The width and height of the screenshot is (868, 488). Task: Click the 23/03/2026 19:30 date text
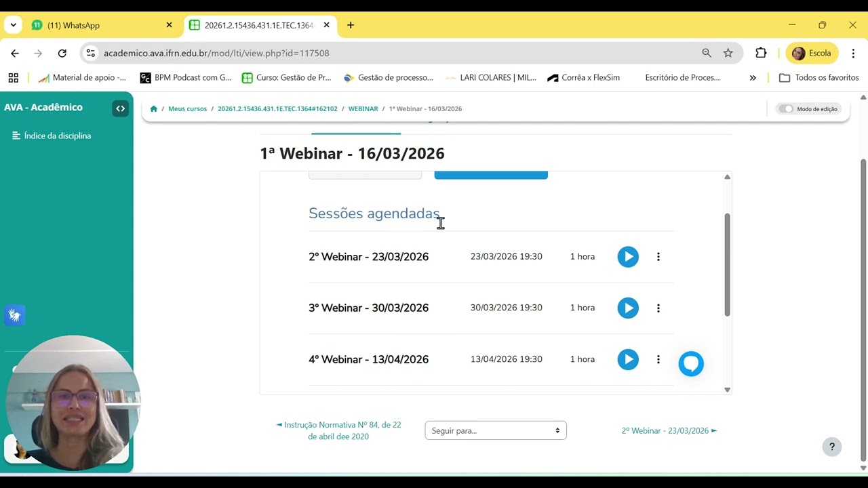tap(507, 257)
